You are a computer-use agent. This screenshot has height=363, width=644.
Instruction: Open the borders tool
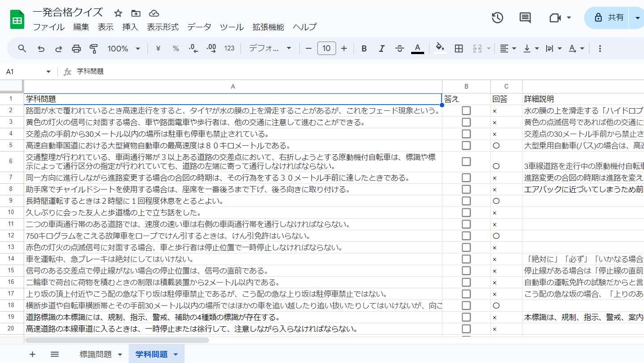point(459,48)
